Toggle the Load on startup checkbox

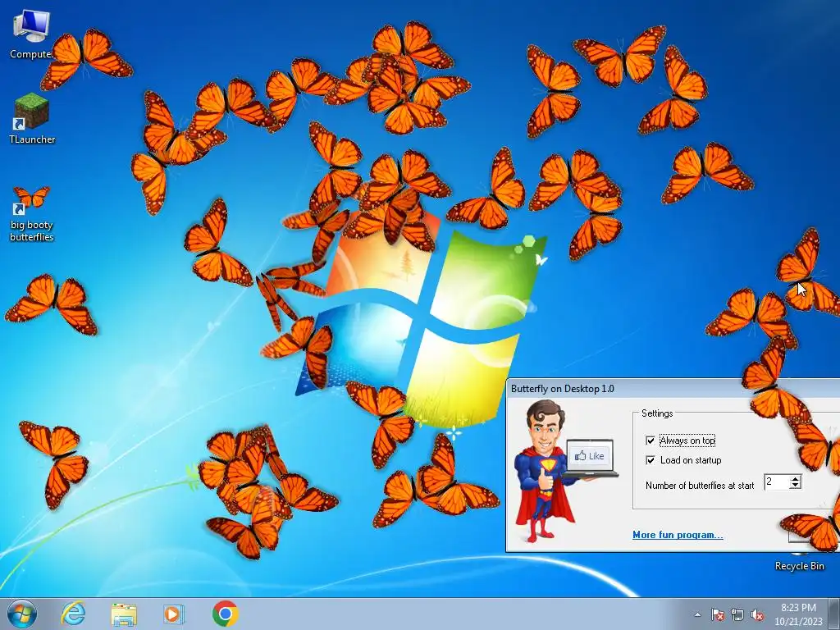[651, 460]
